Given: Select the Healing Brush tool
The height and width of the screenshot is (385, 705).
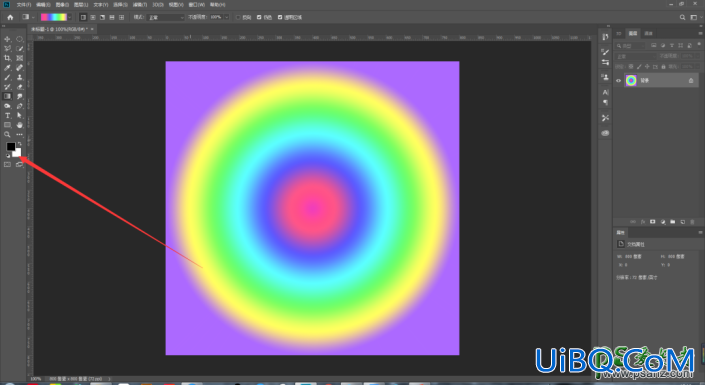Looking at the screenshot, I should tap(20, 68).
